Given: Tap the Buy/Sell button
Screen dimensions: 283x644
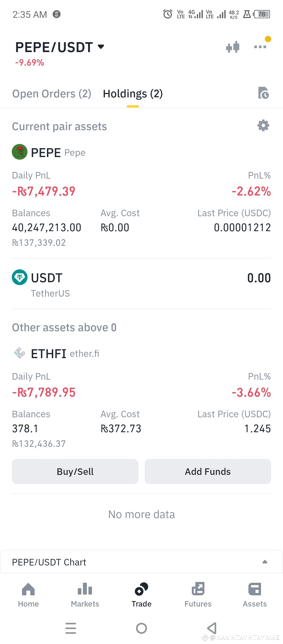Looking at the screenshot, I should coord(75,471).
